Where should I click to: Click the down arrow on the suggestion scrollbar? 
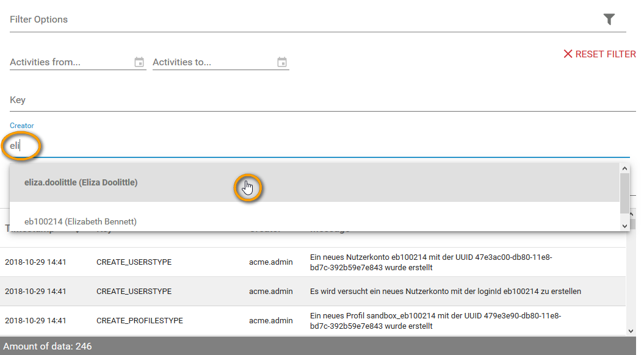(624, 225)
